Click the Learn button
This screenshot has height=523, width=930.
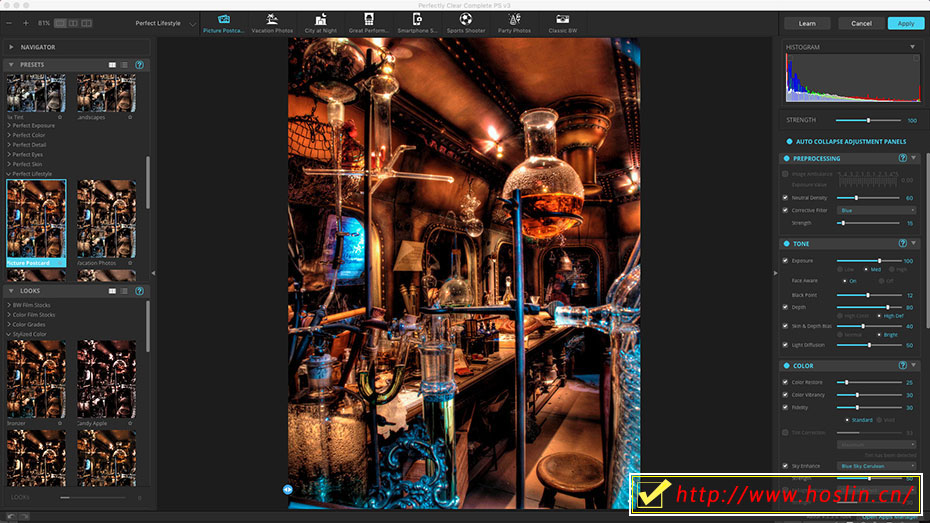pos(807,23)
